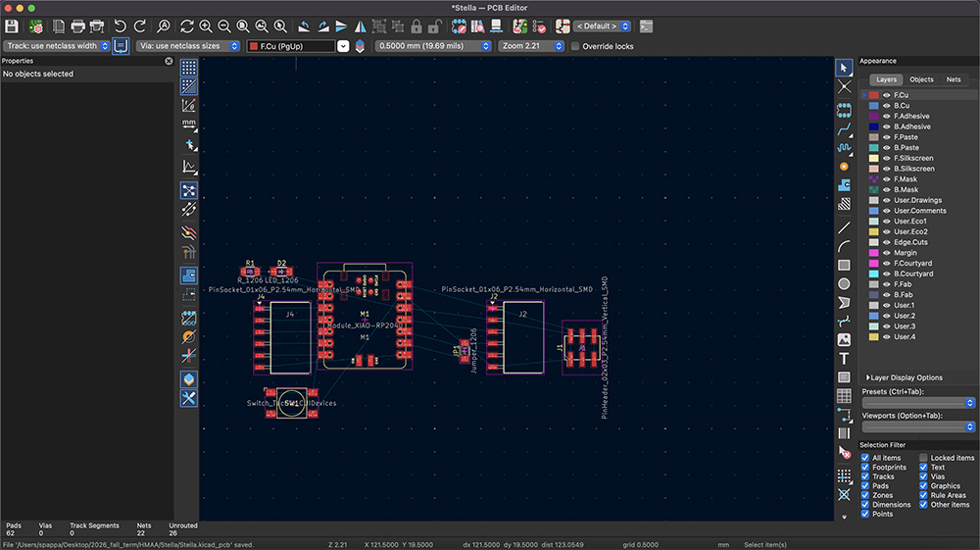Open the Board Setup icon
The width and height of the screenshot is (980, 550).
(36, 26)
